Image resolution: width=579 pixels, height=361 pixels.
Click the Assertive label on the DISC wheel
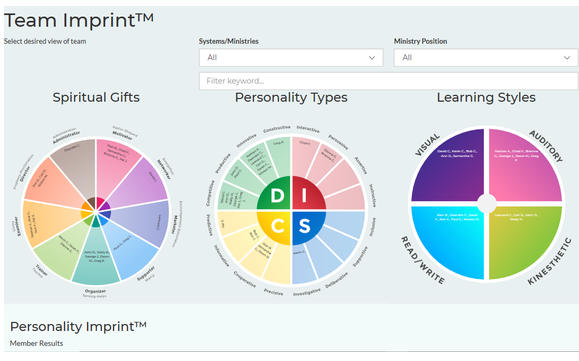(361, 165)
